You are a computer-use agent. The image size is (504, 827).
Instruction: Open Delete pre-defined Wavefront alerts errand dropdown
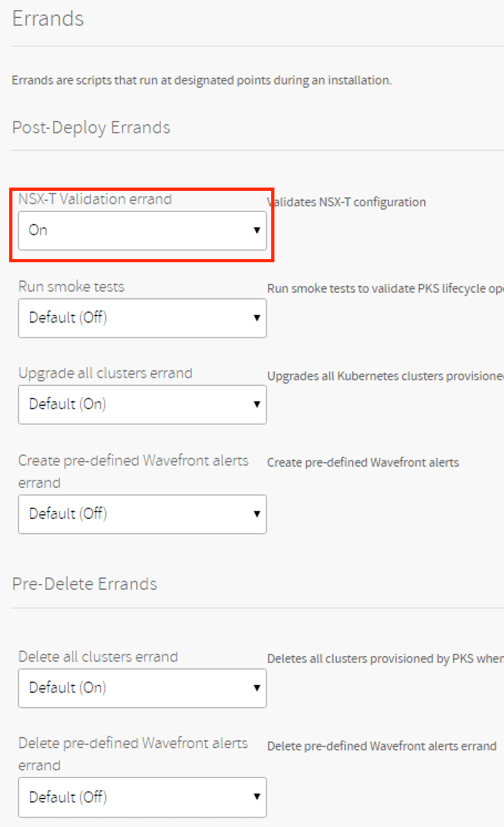(142, 797)
